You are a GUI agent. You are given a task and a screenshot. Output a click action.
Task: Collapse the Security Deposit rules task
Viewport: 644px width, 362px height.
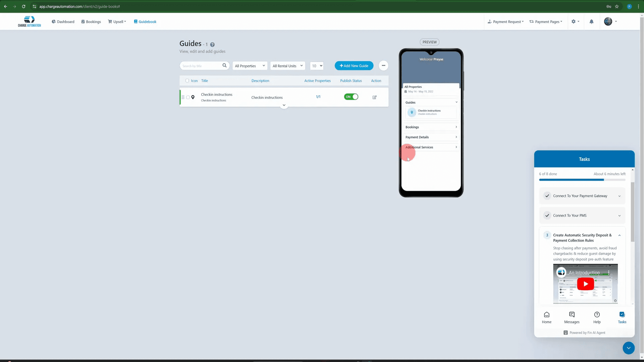(619, 235)
